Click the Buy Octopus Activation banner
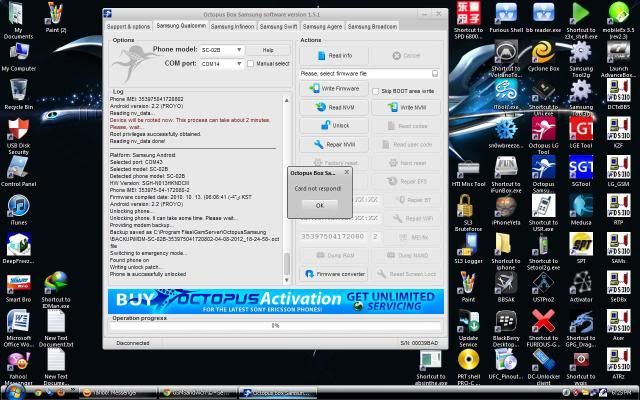The height and width of the screenshot is (400, 640). coord(276,301)
